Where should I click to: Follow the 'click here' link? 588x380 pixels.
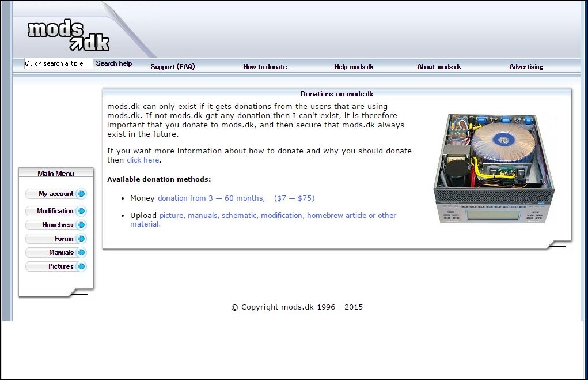tap(143, 160)
